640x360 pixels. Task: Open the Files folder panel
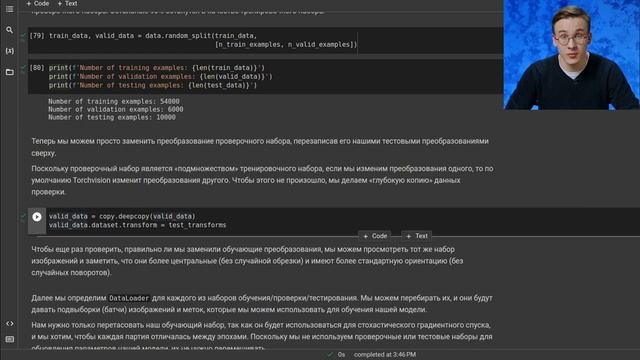(9, 72)
